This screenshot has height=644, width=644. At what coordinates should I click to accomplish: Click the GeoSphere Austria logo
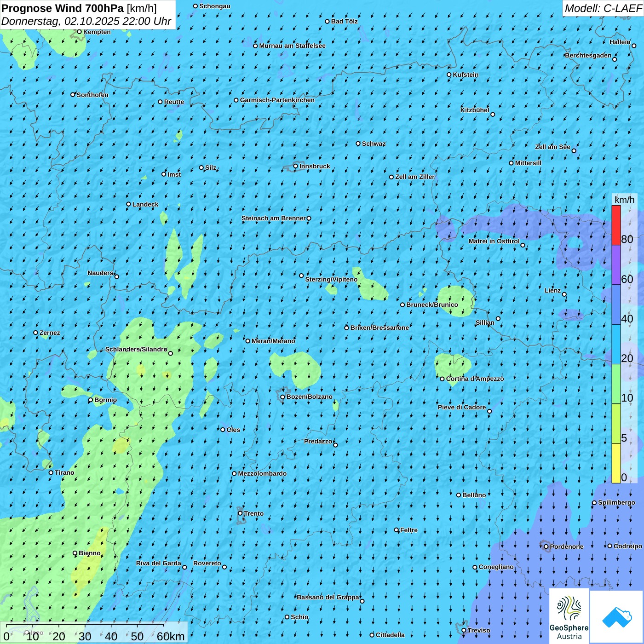tap(569, 616)
